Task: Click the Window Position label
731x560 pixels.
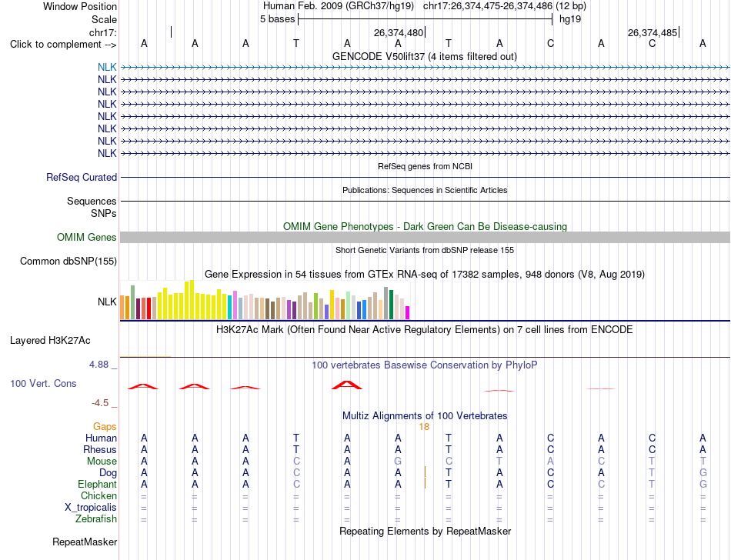Action: coord(80,6)
